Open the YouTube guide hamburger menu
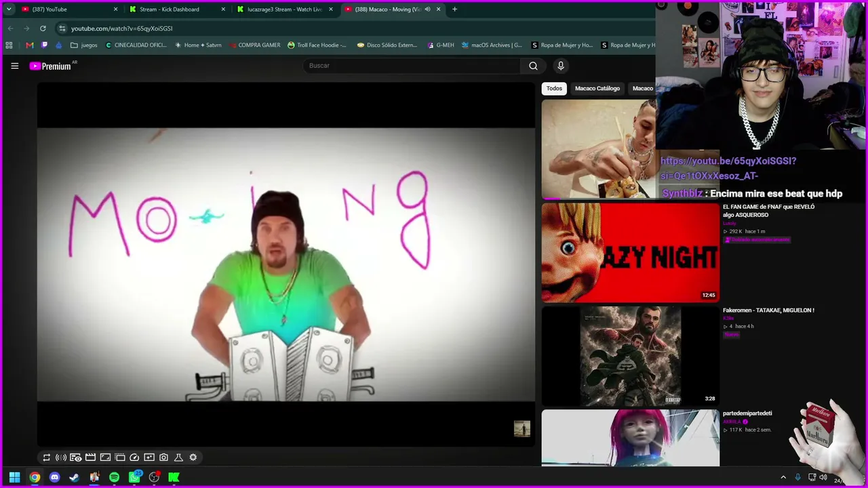 point(14,66)
